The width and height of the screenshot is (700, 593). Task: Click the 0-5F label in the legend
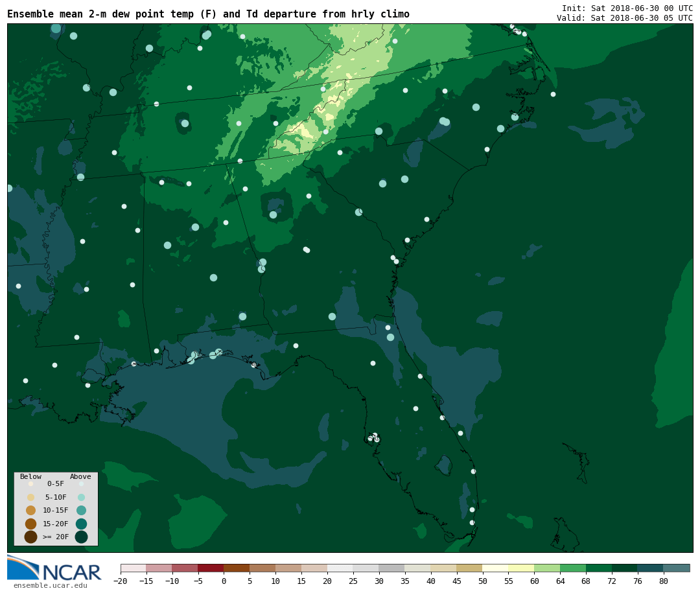click(x=56, y=483)
